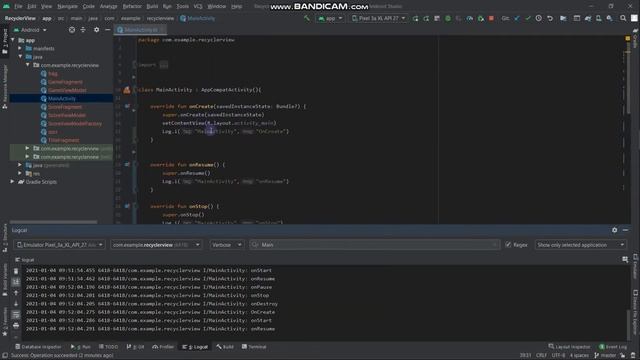Click the Attach Debugger icon beside Stop
The width and height of the screenshot is (640, 360).
click(x=481, y=18)
